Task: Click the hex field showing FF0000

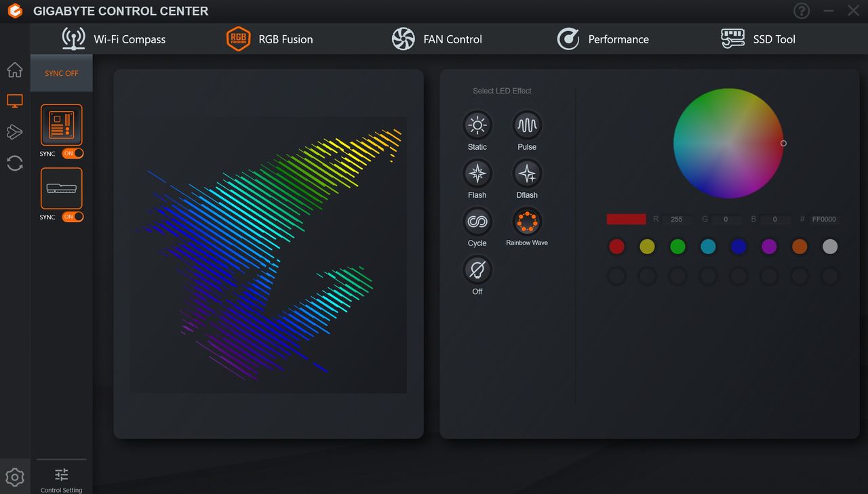Action: 824,220
